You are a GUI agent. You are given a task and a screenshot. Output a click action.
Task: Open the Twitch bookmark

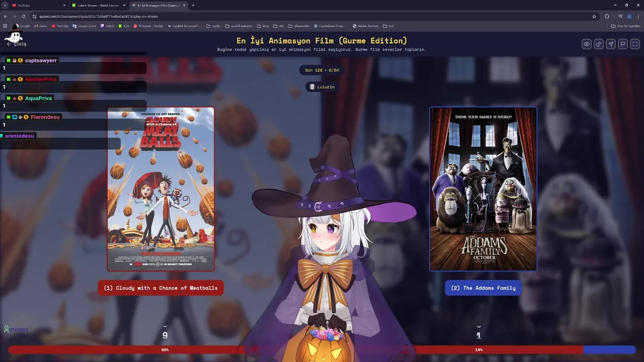point(108,26)
